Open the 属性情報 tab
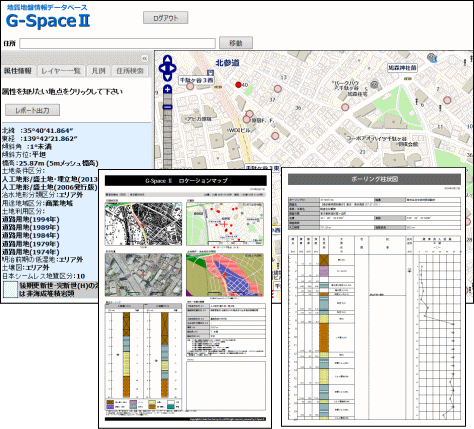 coord(18,71)
